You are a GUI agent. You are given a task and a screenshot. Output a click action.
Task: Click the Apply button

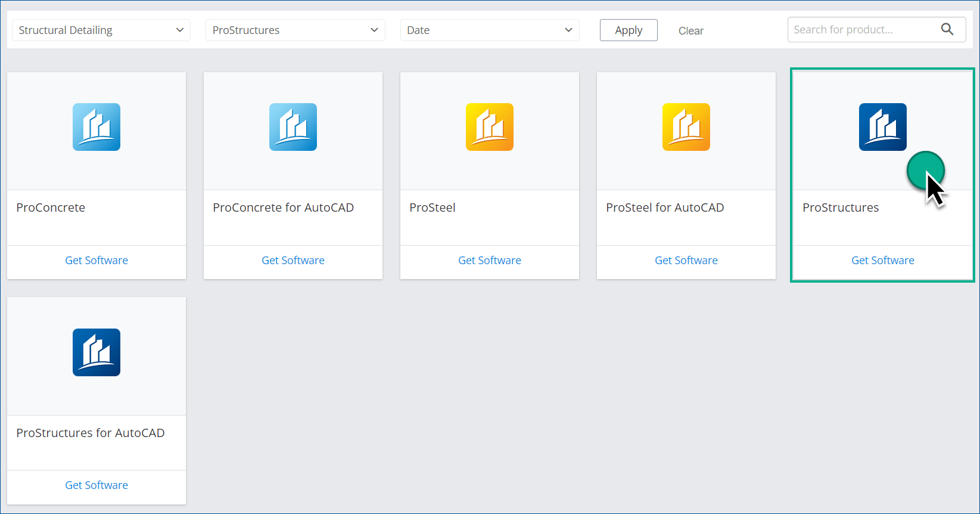click(x=629, y=30)
